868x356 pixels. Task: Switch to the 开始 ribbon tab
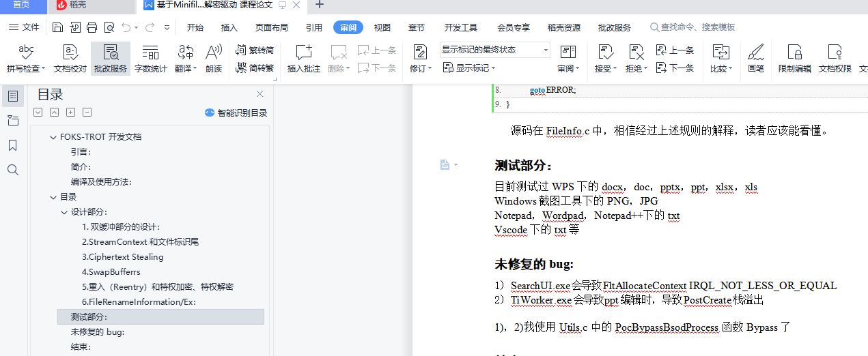(x=195, y=28)
